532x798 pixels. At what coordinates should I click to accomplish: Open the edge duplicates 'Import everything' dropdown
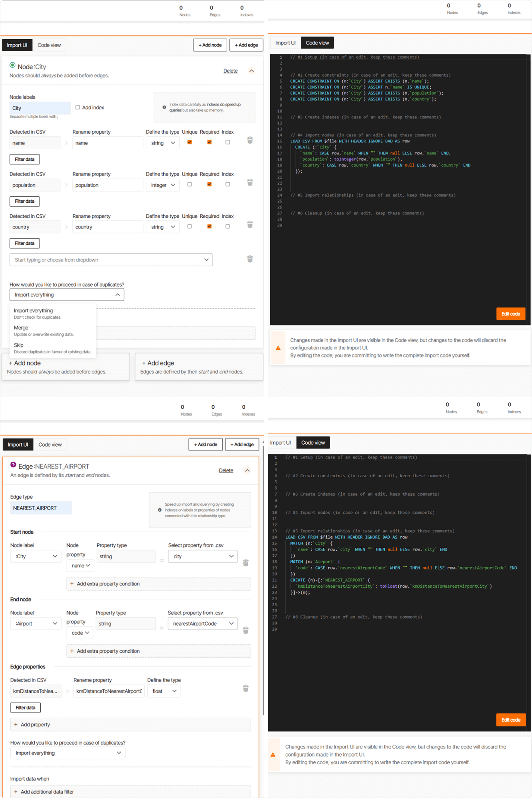click(68, 753)
